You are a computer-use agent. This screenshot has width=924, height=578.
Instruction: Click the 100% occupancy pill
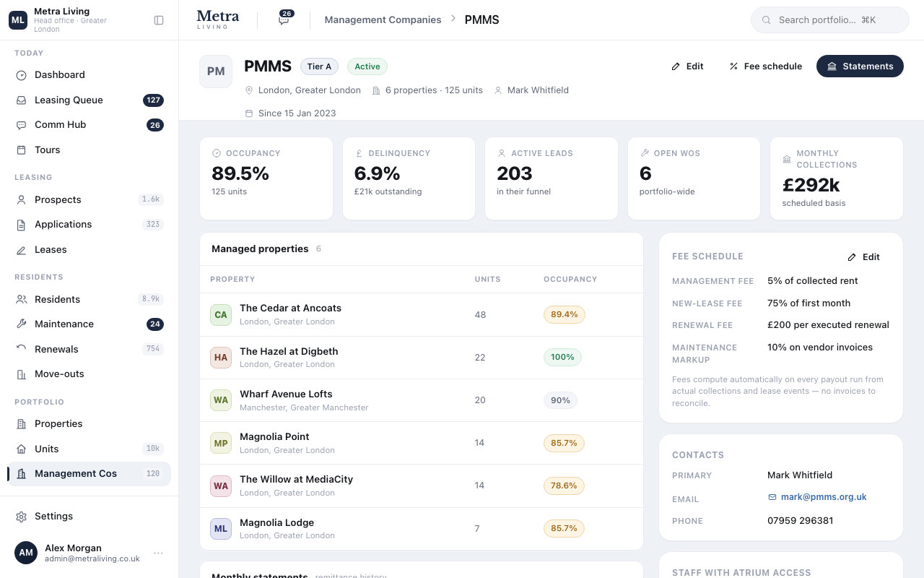[x=562, y=358]
